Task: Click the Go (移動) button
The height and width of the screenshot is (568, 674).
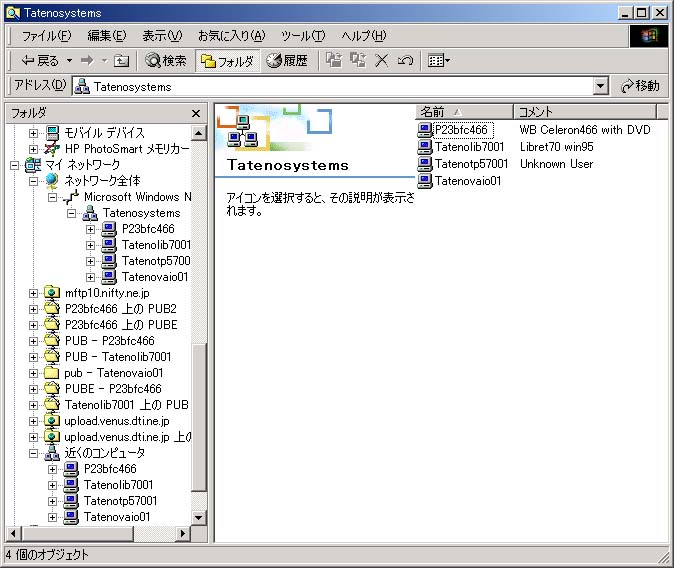Action: (641, 87)
